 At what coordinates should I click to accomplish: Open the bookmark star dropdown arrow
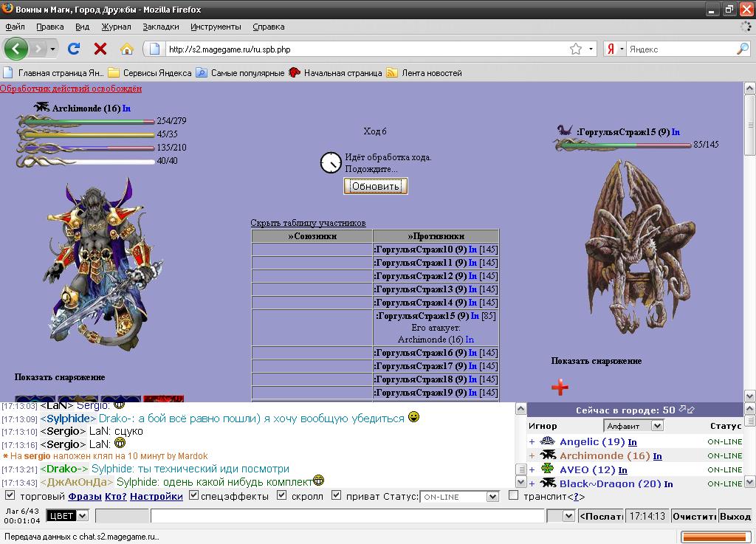(591, 49)
